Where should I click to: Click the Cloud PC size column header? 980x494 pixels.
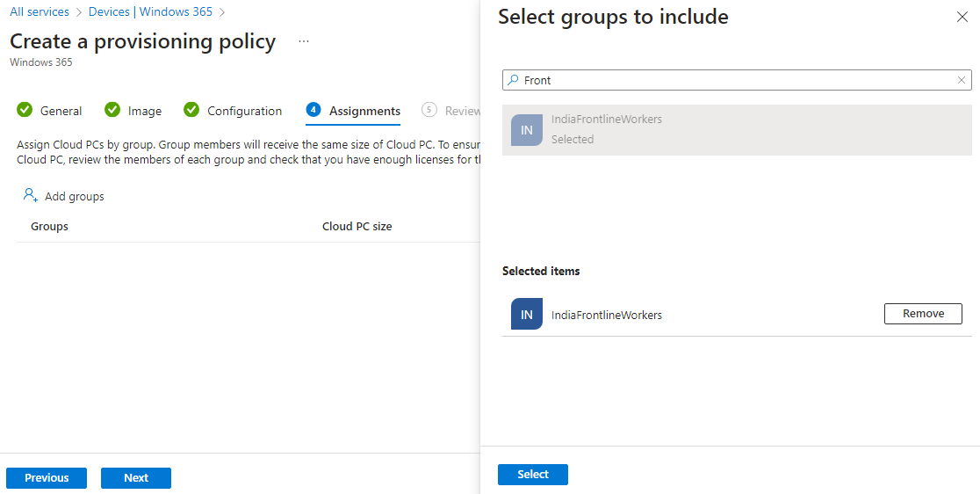(357, 227)
